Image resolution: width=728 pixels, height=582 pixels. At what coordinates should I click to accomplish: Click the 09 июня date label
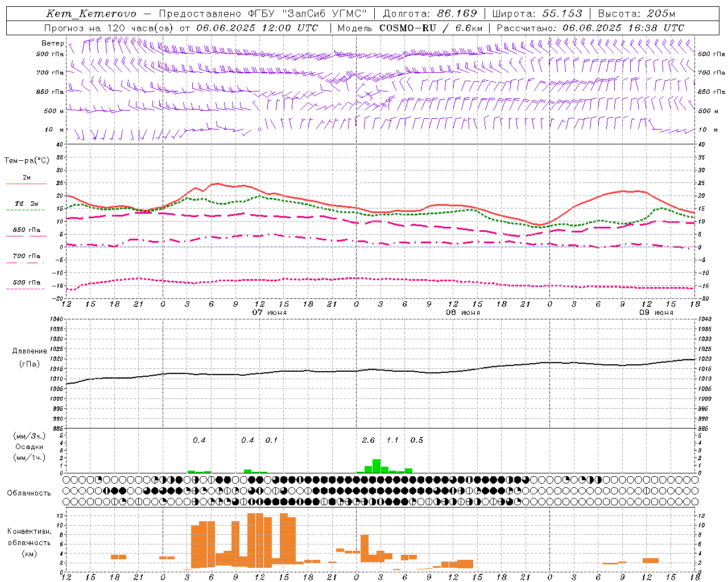[x=656, y=313]
